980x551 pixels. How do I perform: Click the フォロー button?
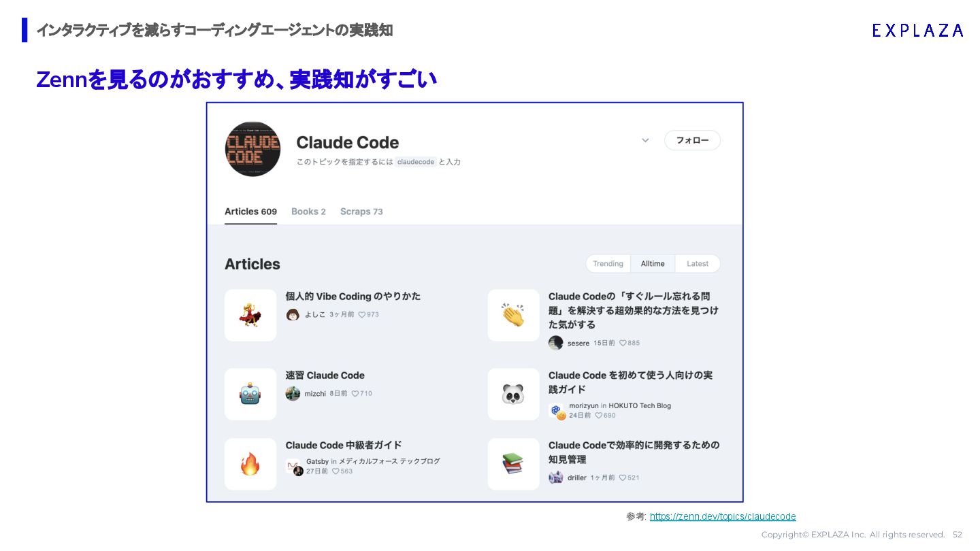tap(692, 140)
